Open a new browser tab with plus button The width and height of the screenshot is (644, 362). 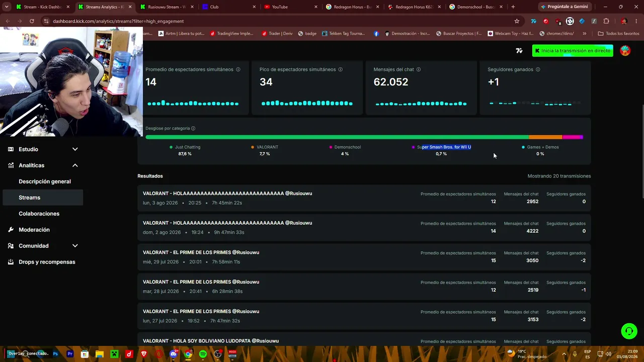[513, 7]
